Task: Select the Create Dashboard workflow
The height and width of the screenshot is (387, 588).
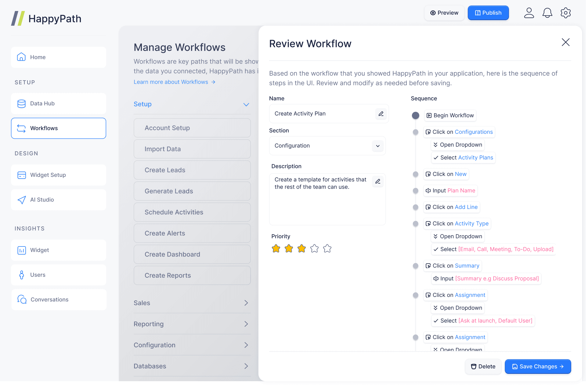Action: [193, 255]
